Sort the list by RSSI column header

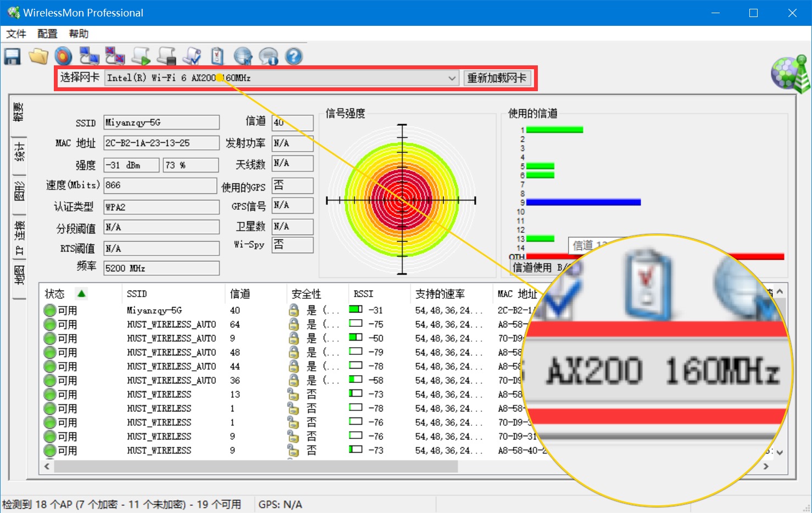click(x=364, y=294)
